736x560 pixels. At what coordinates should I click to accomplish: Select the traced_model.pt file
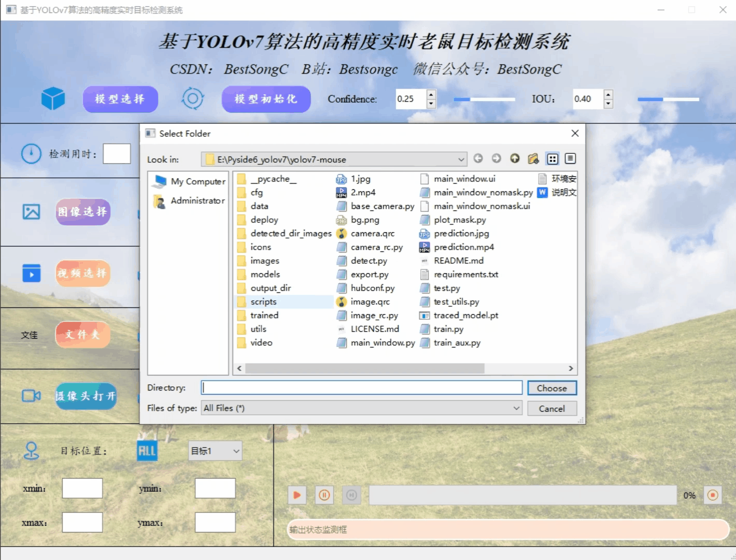[x=459, y=315]
